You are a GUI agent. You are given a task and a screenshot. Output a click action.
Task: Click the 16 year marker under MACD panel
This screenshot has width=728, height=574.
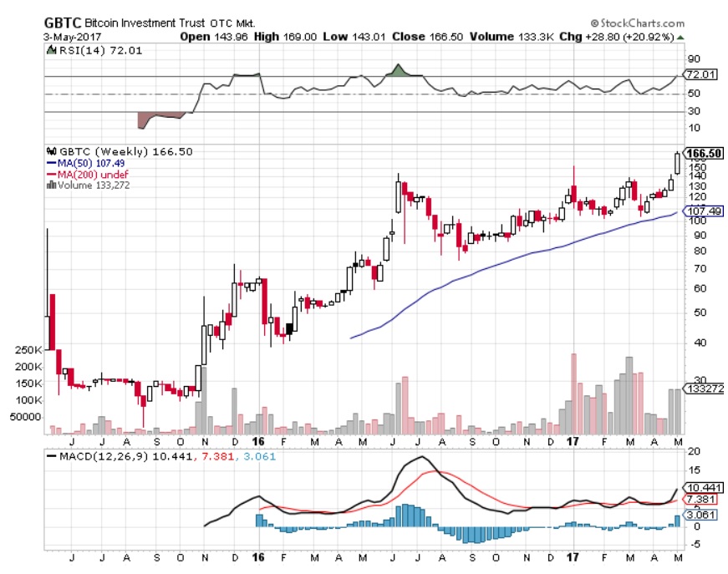click(x=258, y=557)
